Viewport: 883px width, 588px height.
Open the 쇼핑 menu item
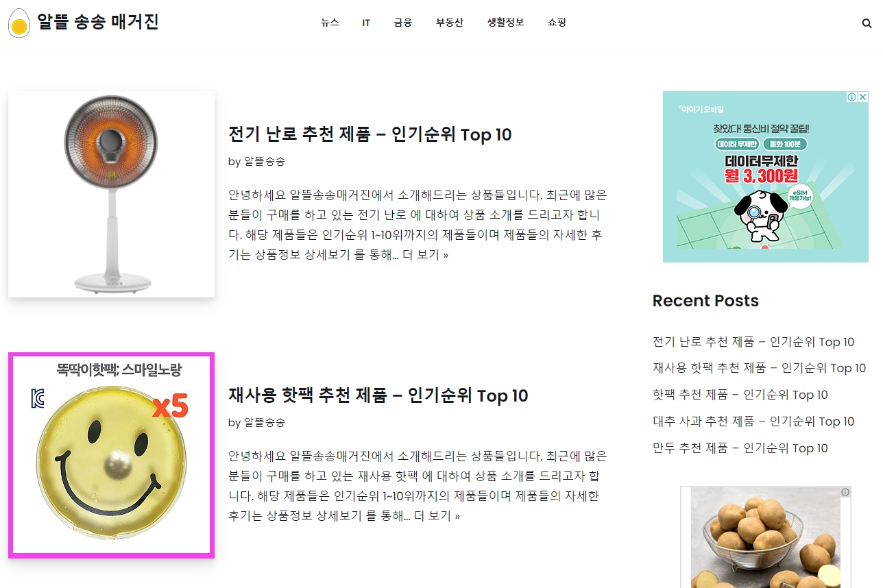pos(557,23)
